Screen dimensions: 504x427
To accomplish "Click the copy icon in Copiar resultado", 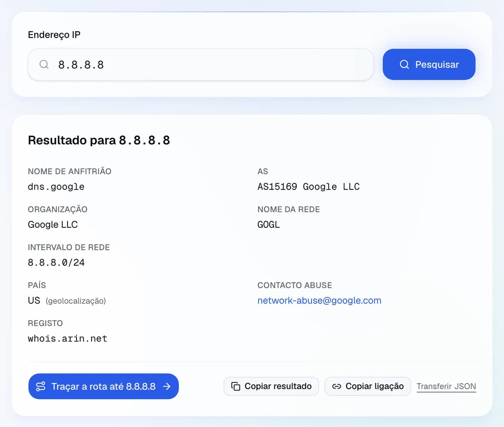I will tap(235, 386).
